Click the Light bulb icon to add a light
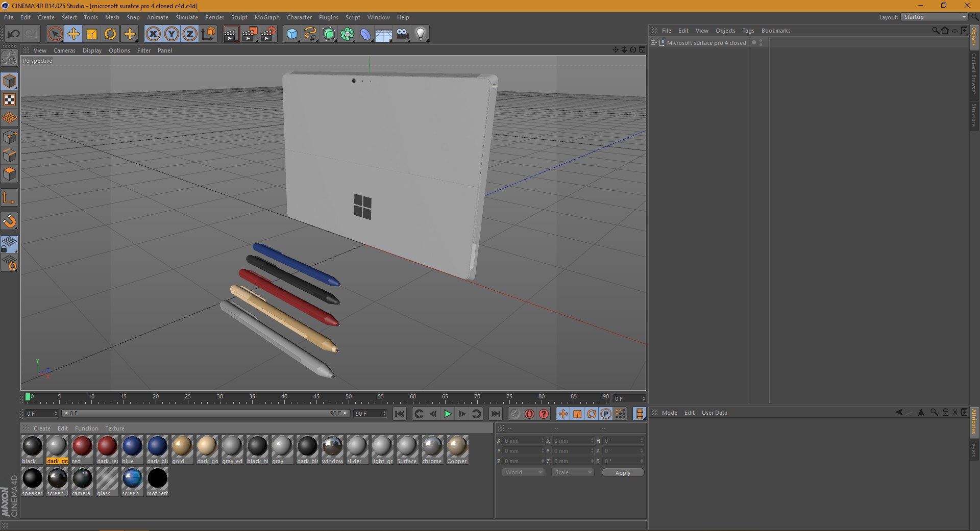Screen dimensions: 980x531 point(420,34)
